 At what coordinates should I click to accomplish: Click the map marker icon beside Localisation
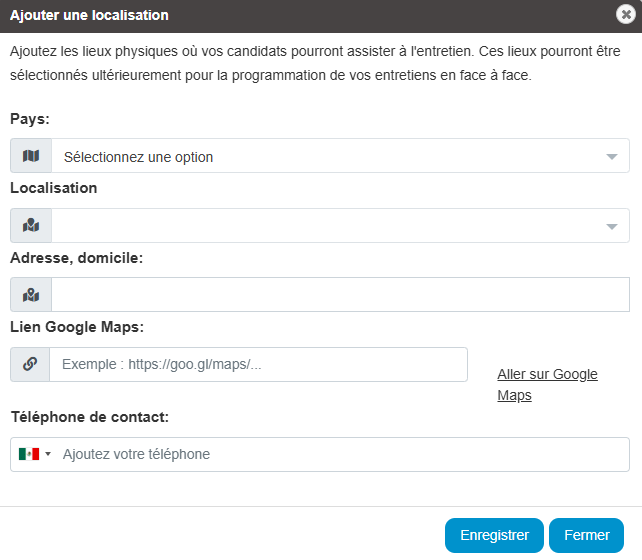pyautogui.click(x=31, y=226)
